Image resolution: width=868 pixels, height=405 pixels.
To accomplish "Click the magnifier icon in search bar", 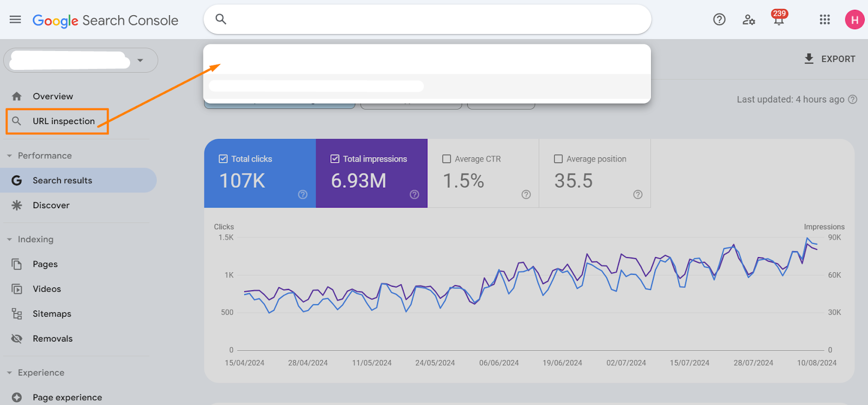I will (221, 19).
